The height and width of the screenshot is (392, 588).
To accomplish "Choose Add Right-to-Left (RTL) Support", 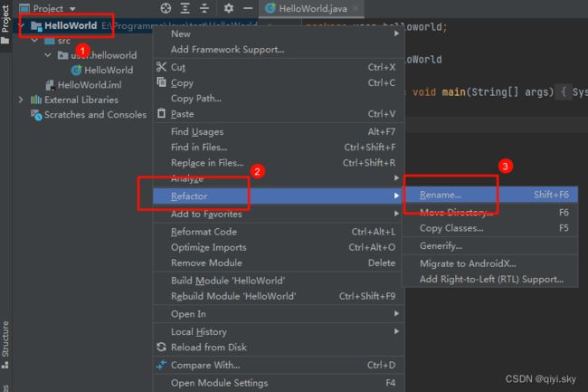I will point(490,280).
